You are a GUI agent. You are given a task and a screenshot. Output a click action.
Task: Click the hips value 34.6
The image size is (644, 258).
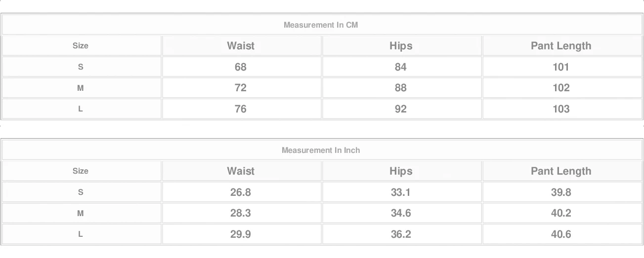pos(401,213)
